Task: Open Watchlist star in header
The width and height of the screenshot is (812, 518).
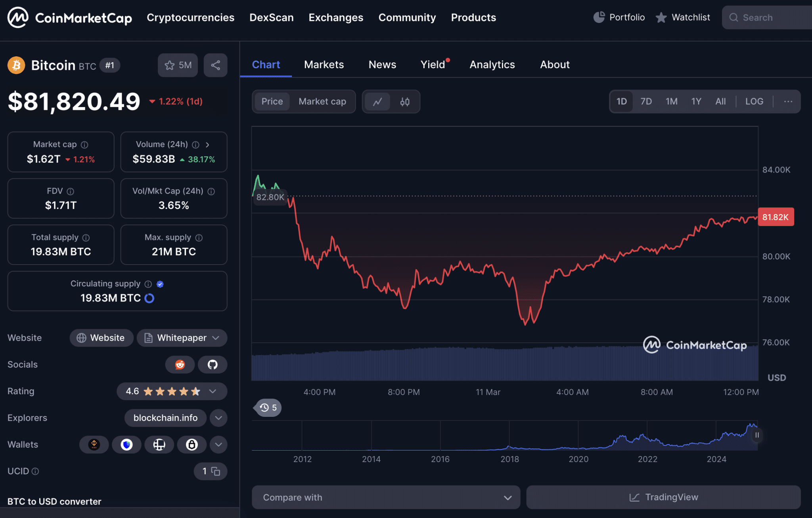Action: coord(661,17)
